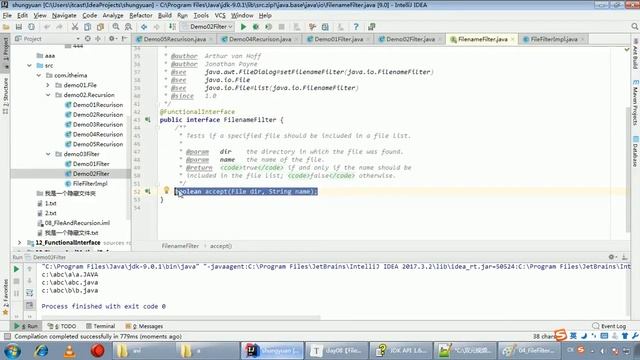The image size is (640, 360).
Task: Expand the 12_FunctionalInterface module
Action: [19, 242]
